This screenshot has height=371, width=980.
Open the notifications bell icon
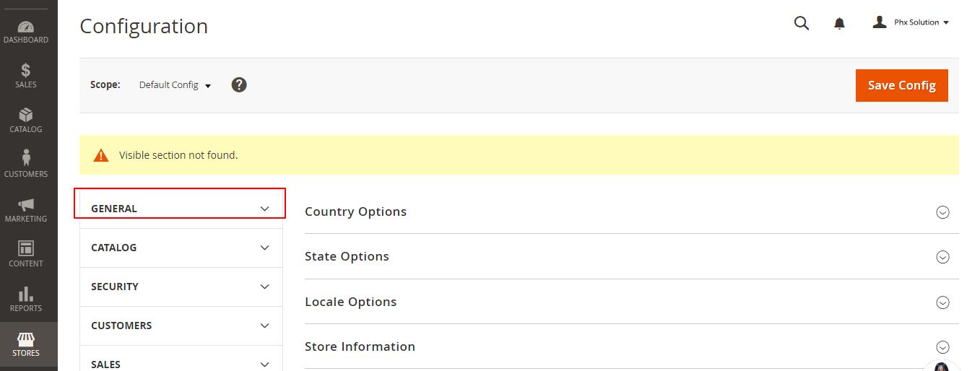point(839,24)
